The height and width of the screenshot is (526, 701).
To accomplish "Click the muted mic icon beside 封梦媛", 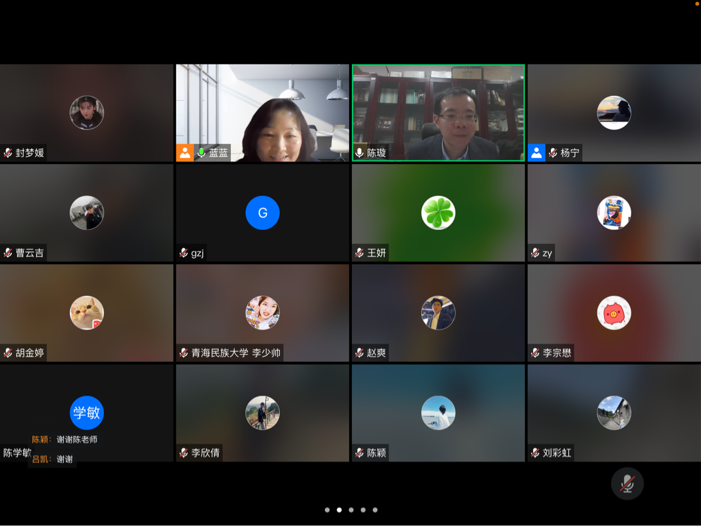I will pos(8,153).
